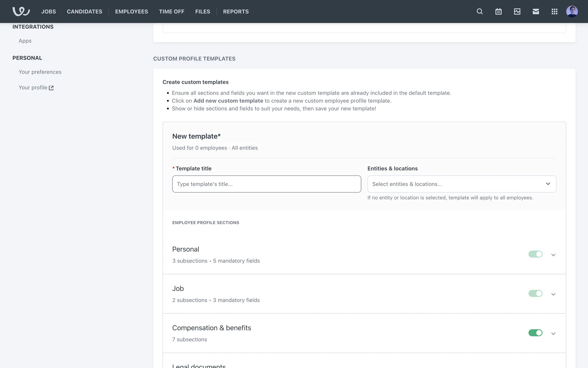Toggle the Job section switch
588x368 pixels.
coord(535,293)
